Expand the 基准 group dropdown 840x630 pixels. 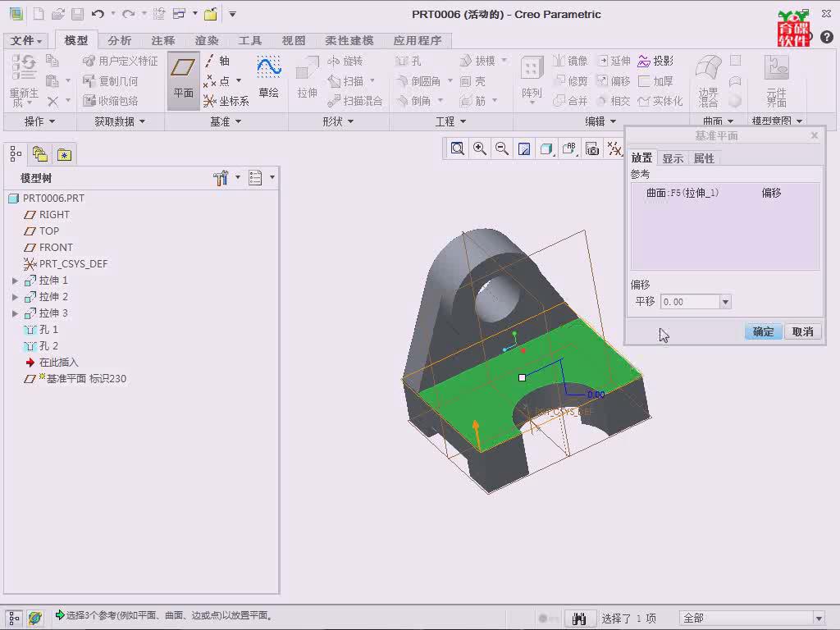226,121
